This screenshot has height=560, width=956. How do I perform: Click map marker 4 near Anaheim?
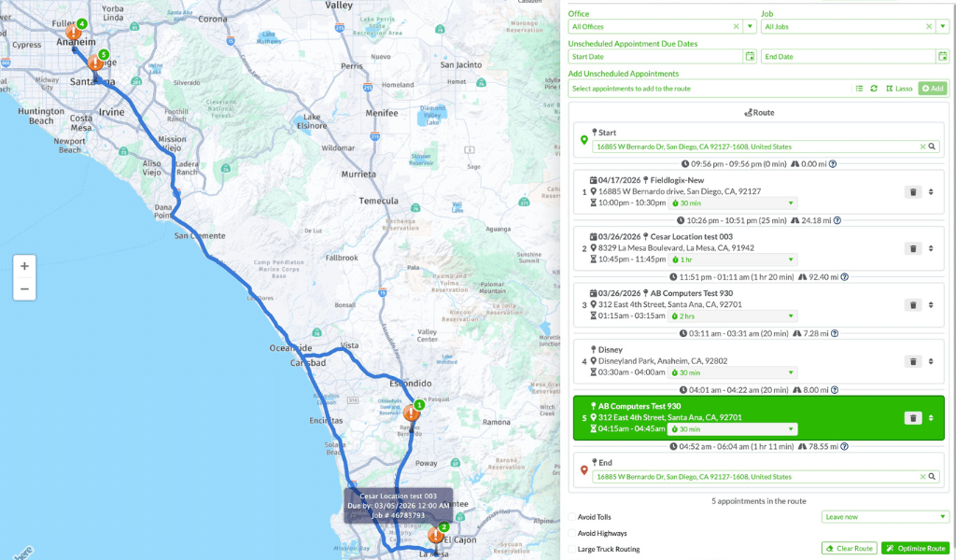pos(74,32)
